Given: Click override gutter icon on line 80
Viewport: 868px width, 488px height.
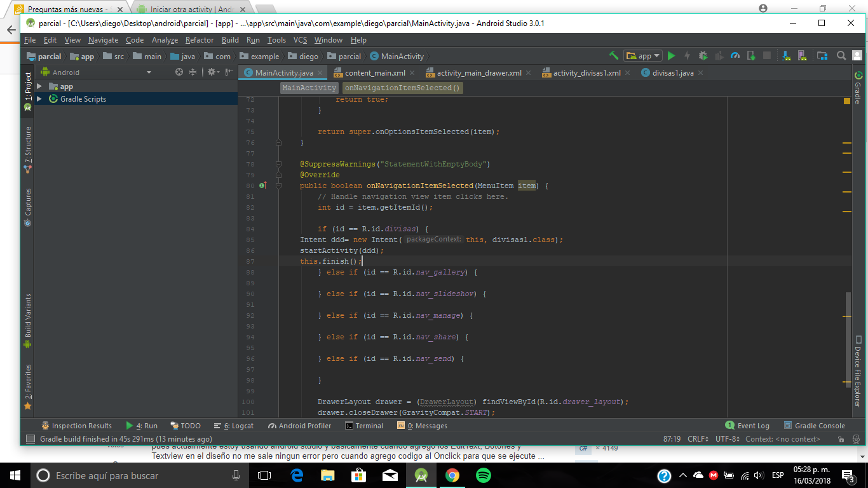Looking at the screenshot, I should click(262, 186).
